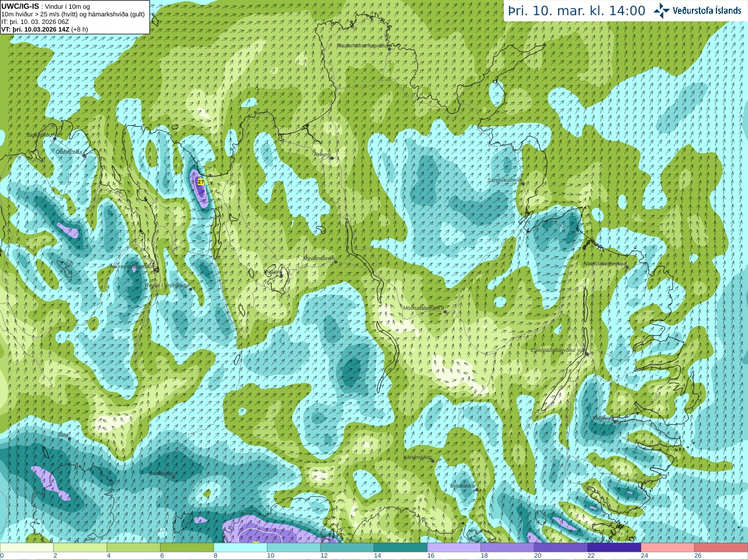748x560 pixels.
Task: Select the Ásbyrgi station dot
Action: pyautogui.click(x=331, y=158)
